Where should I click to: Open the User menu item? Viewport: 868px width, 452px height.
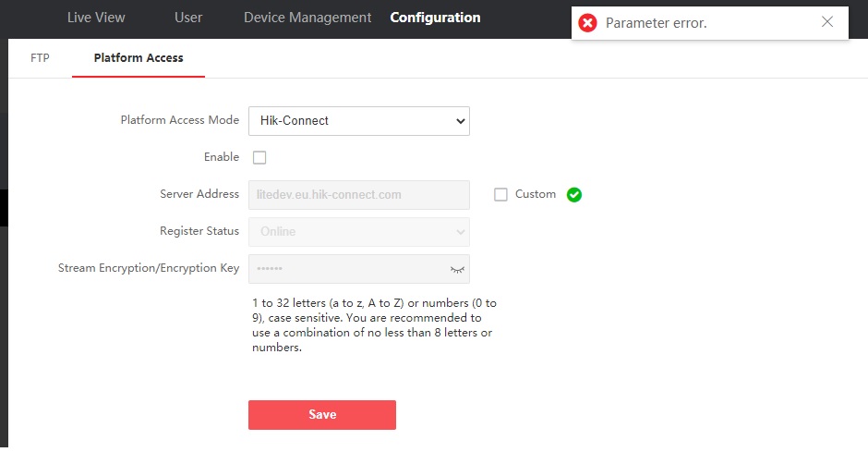(188, 18)
